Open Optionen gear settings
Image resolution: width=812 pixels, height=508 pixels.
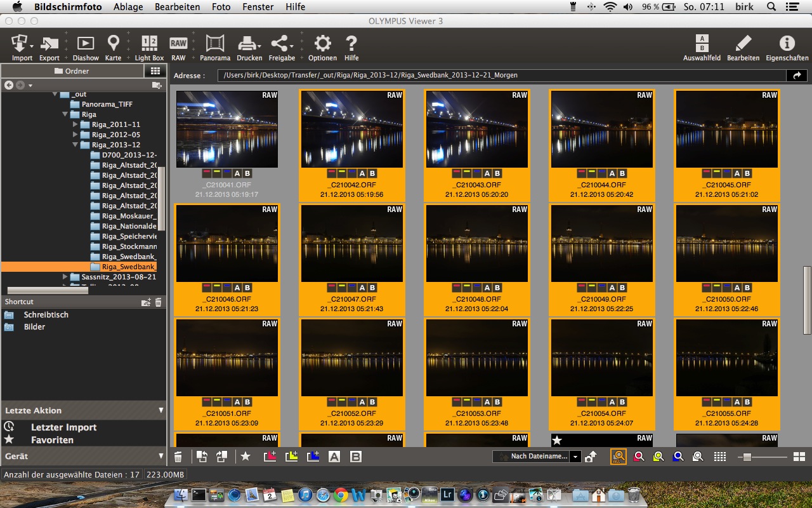(323, 48)
